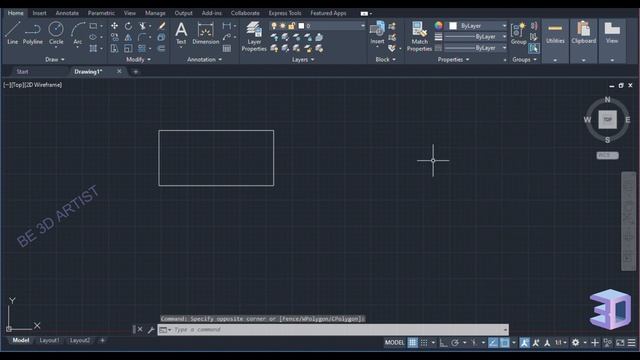This screenshot has height=360, width=640.
Task: Open the Manage ribbon tab
Action: (x=155, y=13)
